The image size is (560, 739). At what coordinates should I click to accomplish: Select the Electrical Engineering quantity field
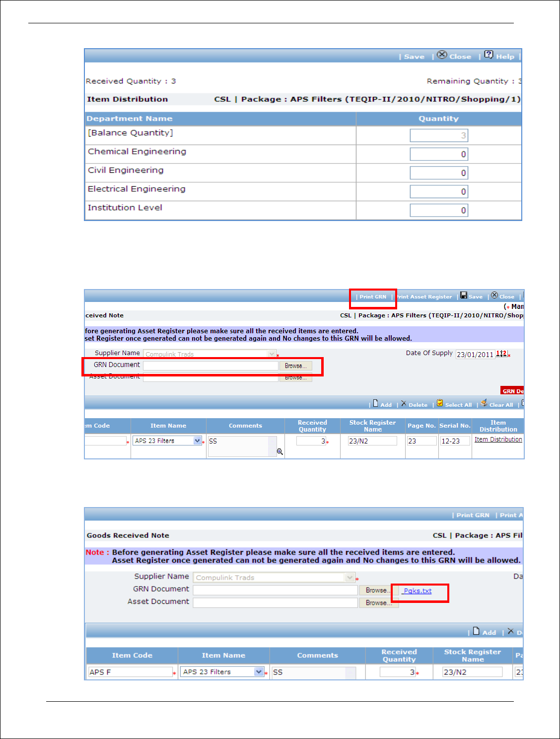pyautogui.click(x=439, y=192)
